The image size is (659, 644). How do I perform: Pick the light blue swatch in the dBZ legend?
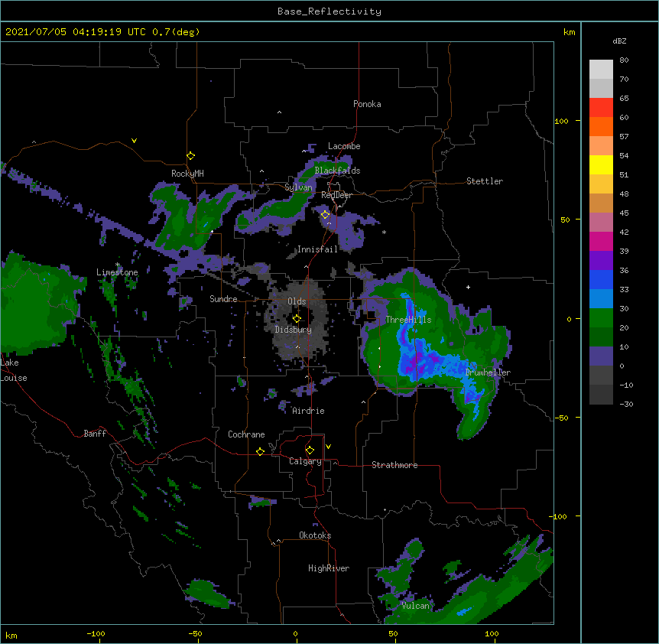[x=601, y=299]
